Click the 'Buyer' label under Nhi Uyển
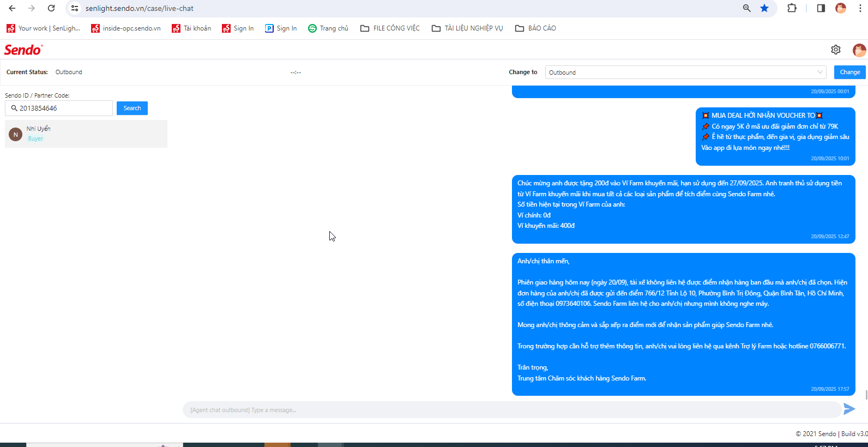This screenshot has width=868, height=447. 35,138
